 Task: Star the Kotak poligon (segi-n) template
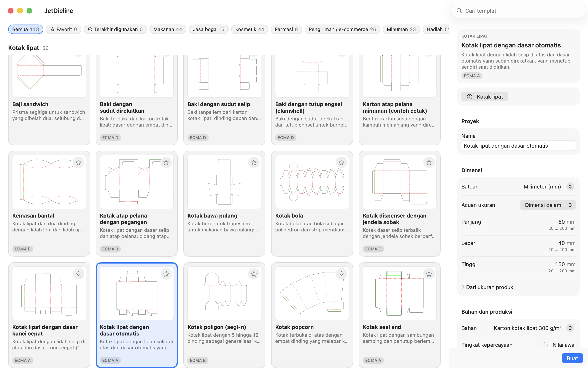[x=254, y=274]
